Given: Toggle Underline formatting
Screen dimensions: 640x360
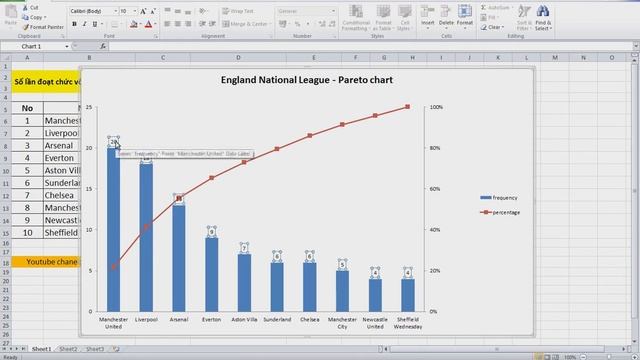Looking at the screenshot, I should 95,24.
